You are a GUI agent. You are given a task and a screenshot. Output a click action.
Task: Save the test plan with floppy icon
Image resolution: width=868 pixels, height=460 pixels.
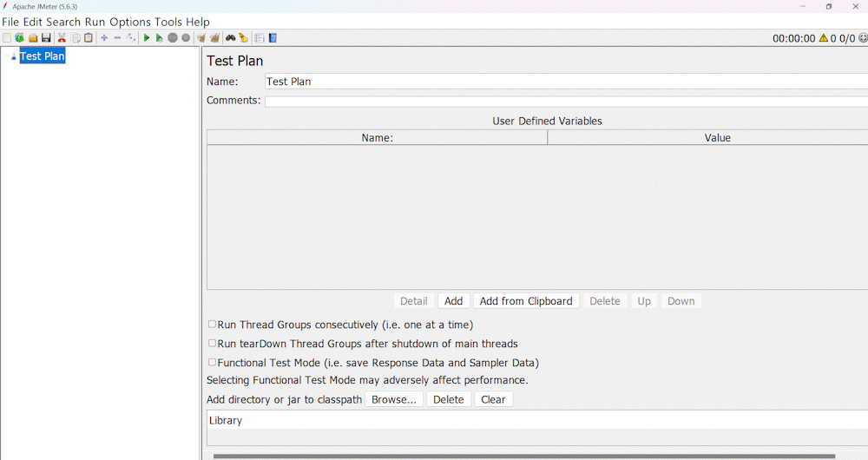(x=46, y=37)
